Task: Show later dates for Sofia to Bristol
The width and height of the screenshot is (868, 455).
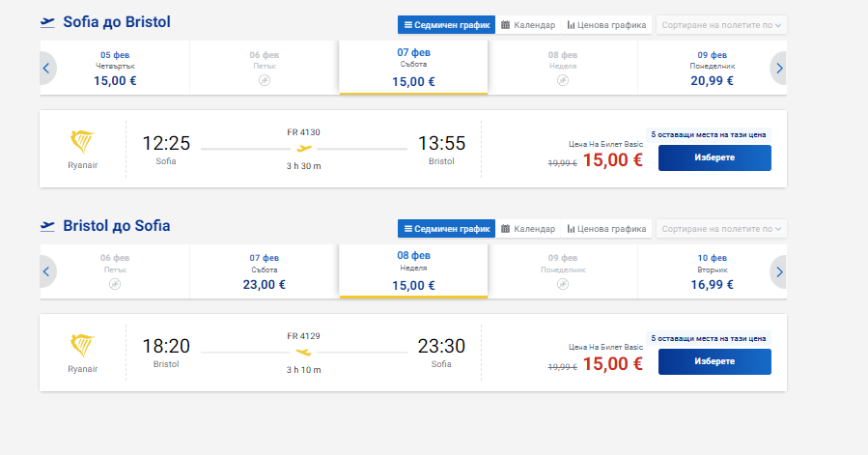Action: [x=779, y=69]
